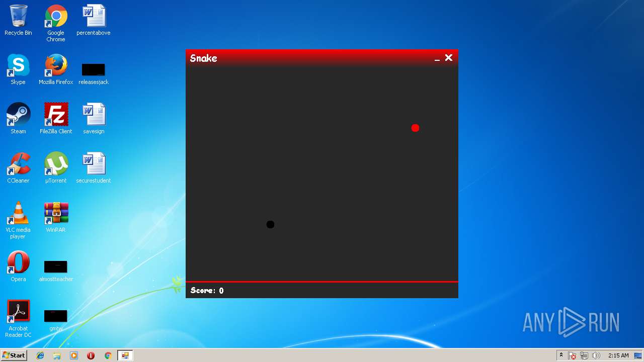Open the Action Center flag icon
Screen dimensions: 644x362
[572, 355]
